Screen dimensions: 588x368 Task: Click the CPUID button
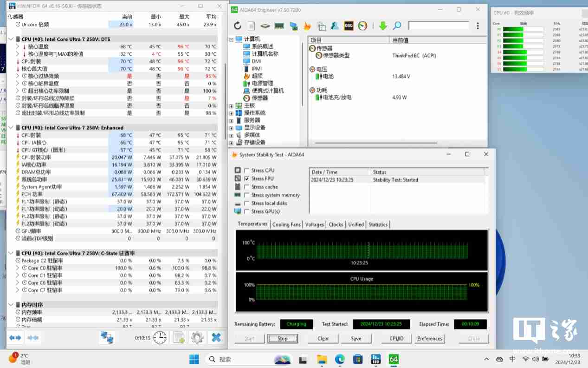pyautogui.click(x=396, y=338)
